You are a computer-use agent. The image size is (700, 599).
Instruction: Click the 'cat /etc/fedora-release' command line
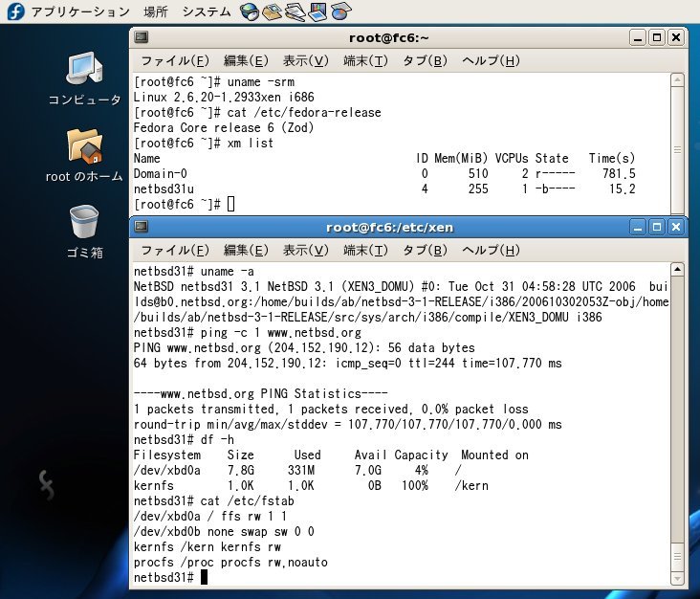[x=257, y=112]
